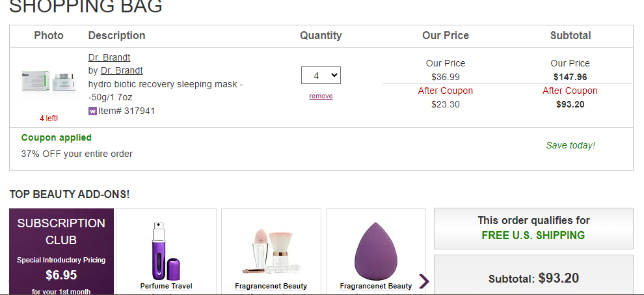Screen dimensions: 644x295
Task: Click the Save today! text
Action: pyautogui.click(x=570, y=145)
